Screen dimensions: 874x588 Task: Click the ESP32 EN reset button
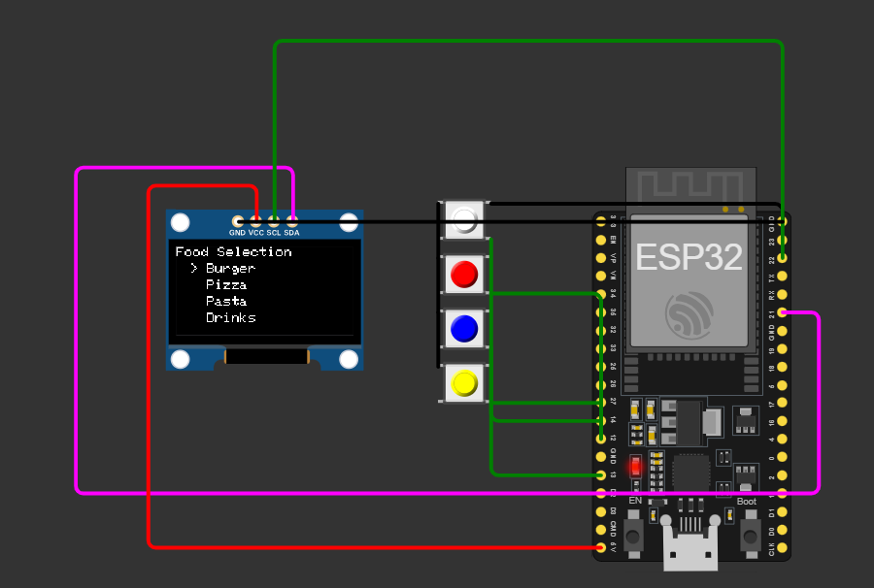pyautogui.click(x=633, y=534)
